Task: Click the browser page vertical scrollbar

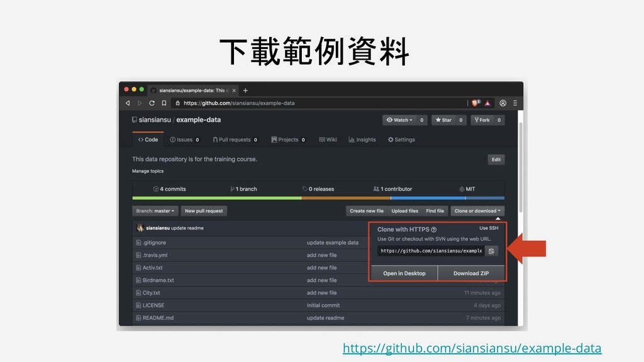Action: click(x=520, y=167)
